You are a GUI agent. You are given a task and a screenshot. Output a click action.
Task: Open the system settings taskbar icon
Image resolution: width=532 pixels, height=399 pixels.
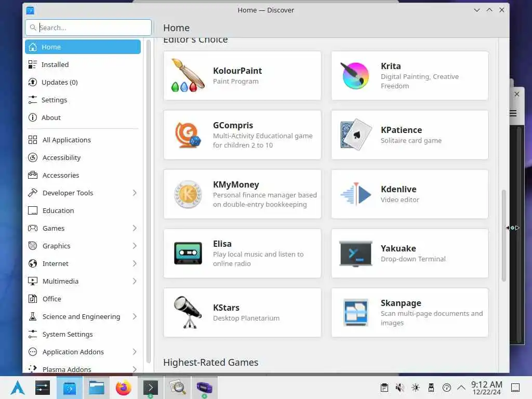[x=43, y=388]
